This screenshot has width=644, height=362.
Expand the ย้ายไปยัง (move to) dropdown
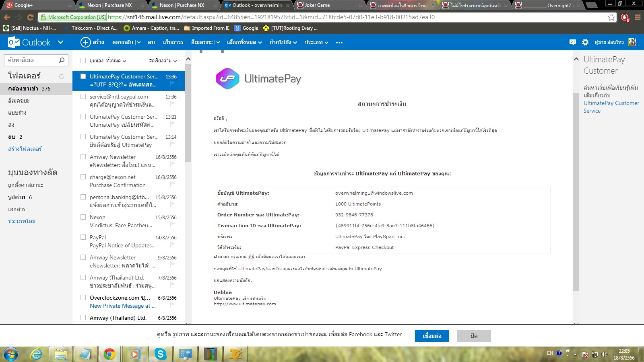pos(283,42)
